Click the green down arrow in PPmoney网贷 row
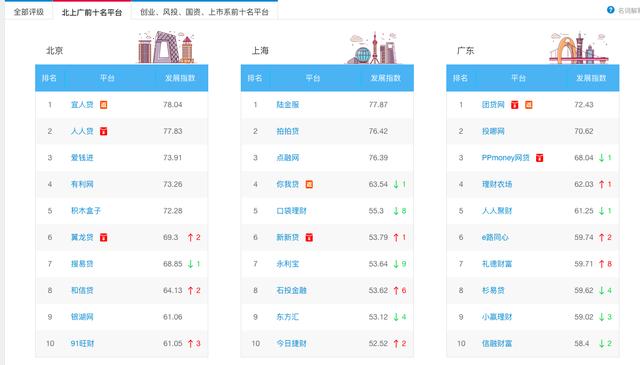Screen dimensions: 640x365 coord(602,158)
